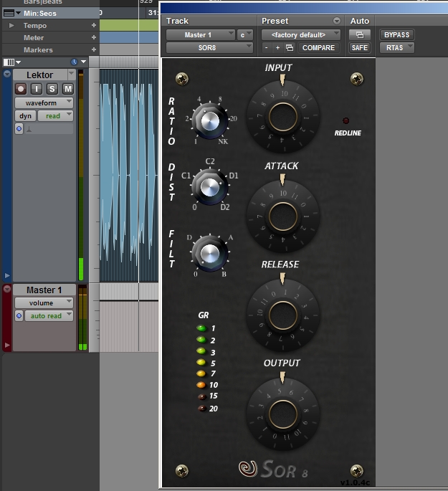Toggle plug-in BYPASS
Image resolution: width=448 pixels, height=491 pixels.
pos(396,34)
